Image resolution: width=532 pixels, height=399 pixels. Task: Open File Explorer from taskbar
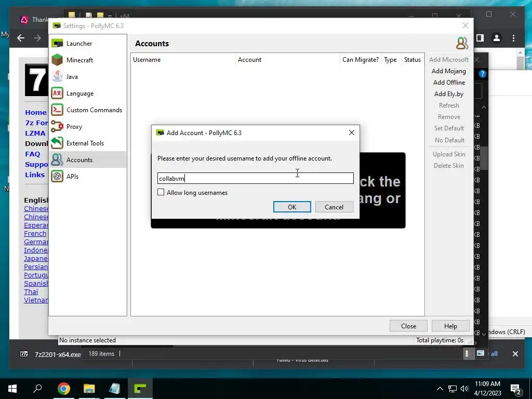tap(89, 389)
